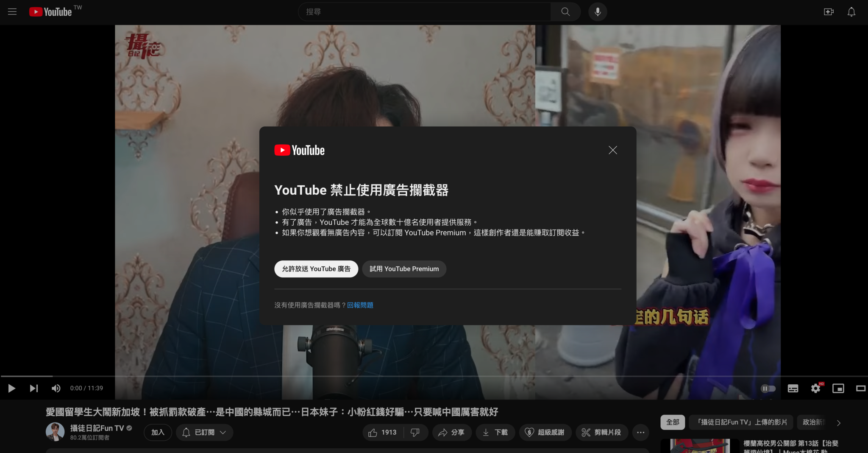868x453 pixels.
Task: Click the 80.2萬位訂閱者 subscriber count
Action: (x=90, y=437)
